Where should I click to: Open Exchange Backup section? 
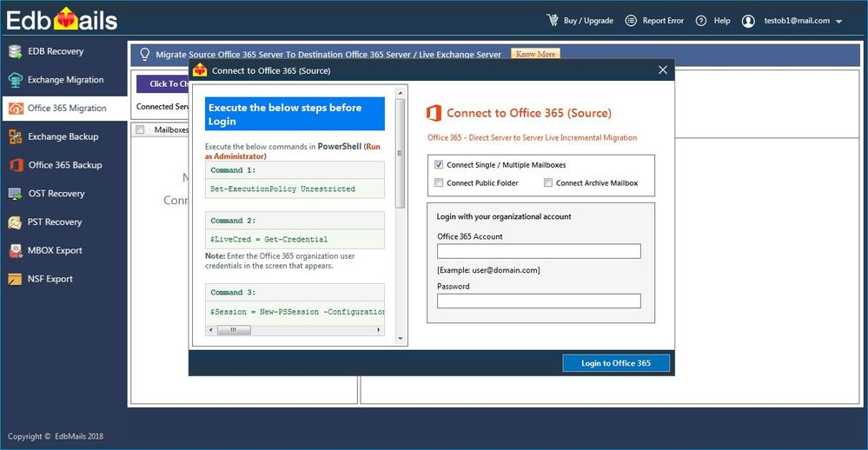pos(63,136)
